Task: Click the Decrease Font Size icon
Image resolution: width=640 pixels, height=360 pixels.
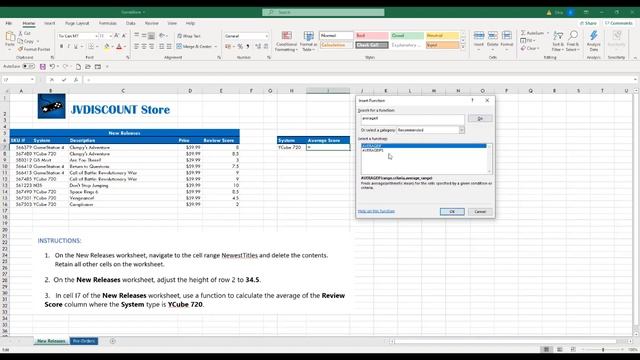Action: pyautogui.click(x=124, y=36)
